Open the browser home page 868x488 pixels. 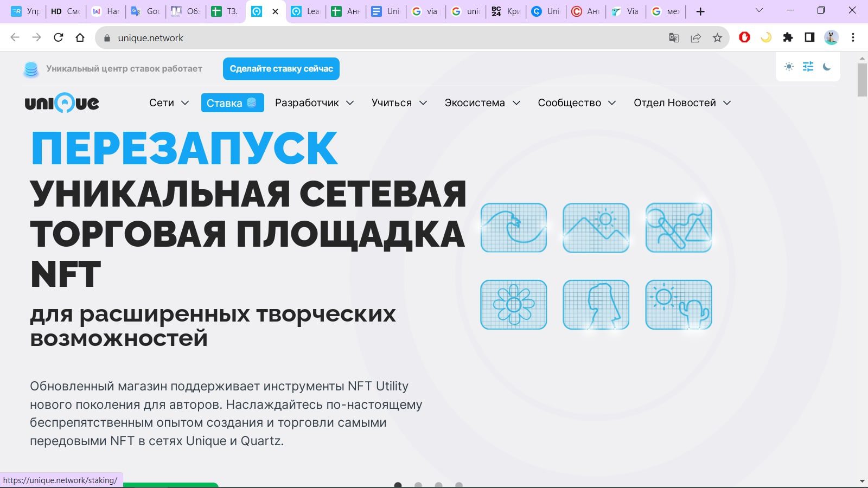pos(80,37)
